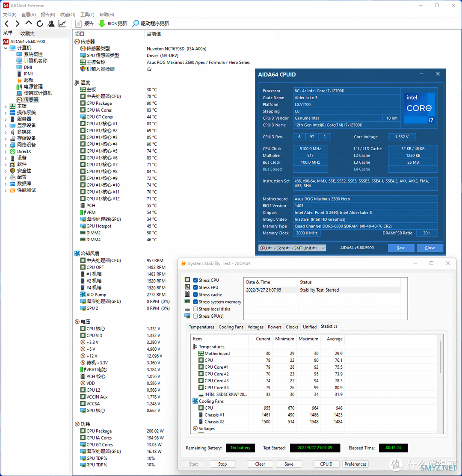Click the 网络设备 network tree icon
This screenshot has width=462, height=476.
tap(12, 145)
